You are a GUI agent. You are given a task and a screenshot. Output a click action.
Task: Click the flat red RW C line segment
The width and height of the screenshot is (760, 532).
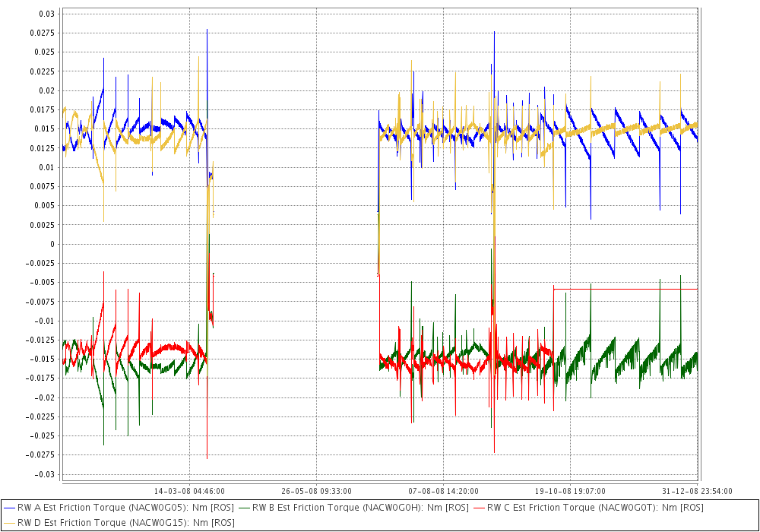pos(625,290)
